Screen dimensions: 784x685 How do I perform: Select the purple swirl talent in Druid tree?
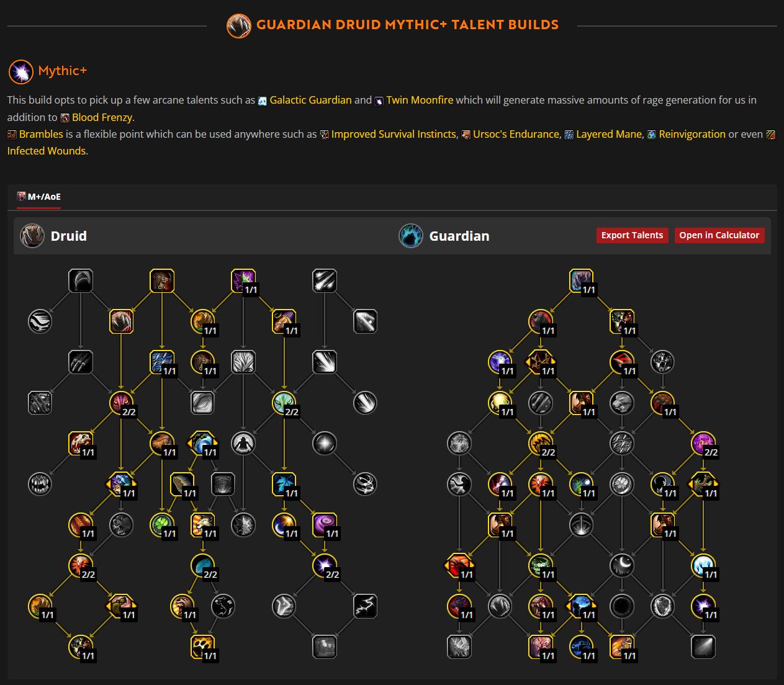(x=325, y=525)
